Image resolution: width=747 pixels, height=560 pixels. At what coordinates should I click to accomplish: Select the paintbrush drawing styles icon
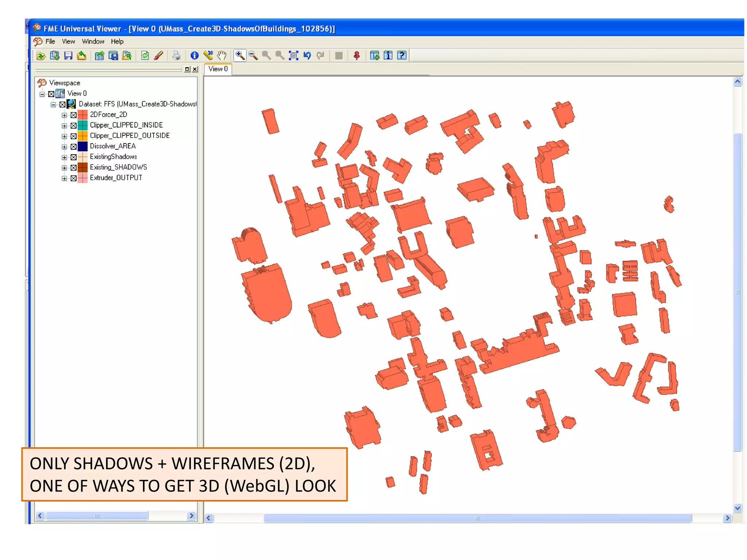[x=158, y=56]
